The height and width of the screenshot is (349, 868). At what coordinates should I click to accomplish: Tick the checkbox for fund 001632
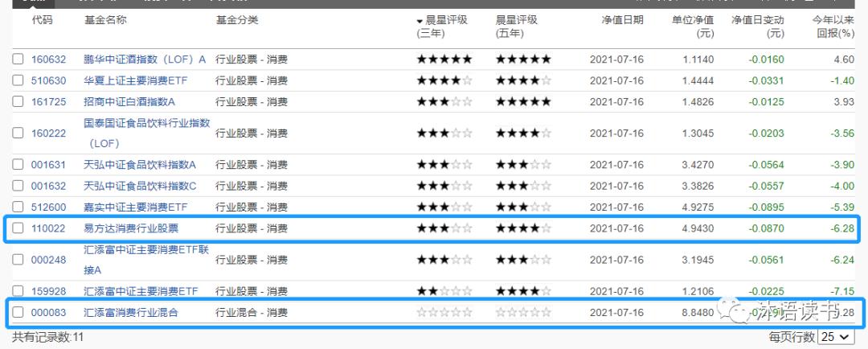18,186
